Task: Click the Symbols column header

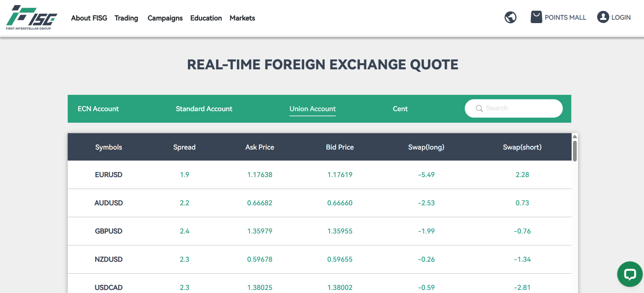Action: point(109,147)
